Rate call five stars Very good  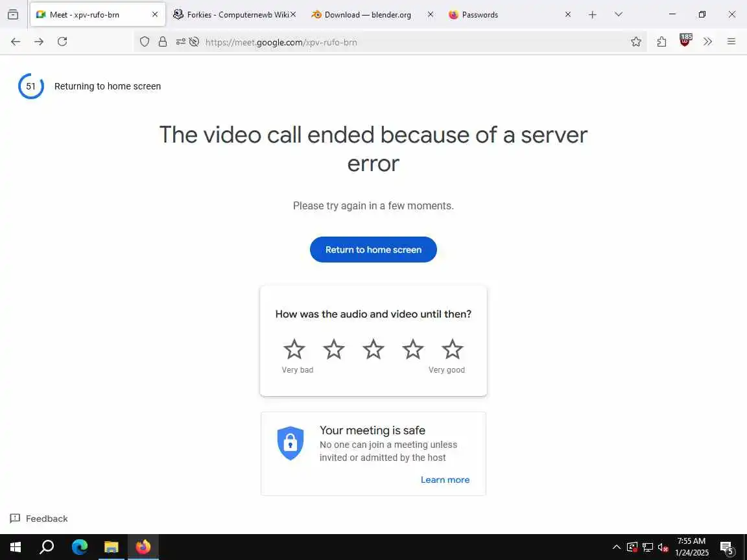(453, 349)
